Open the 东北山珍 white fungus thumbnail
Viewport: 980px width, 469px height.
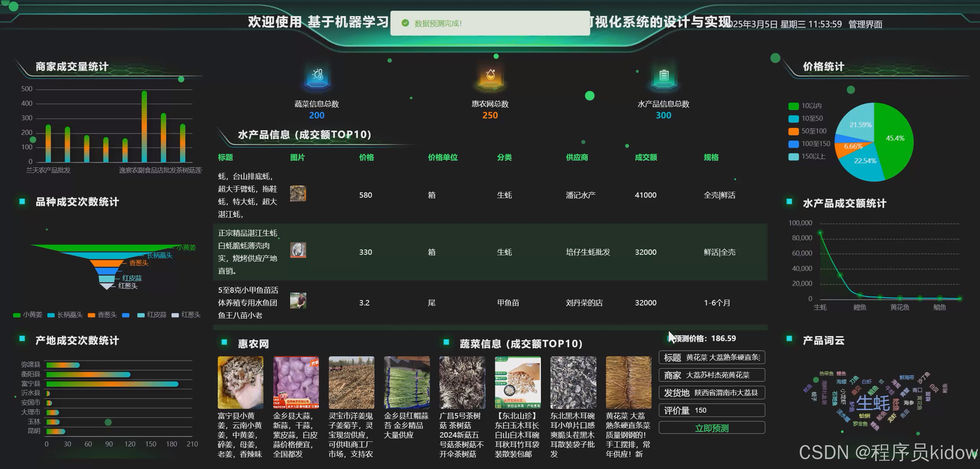click(518, 382)
